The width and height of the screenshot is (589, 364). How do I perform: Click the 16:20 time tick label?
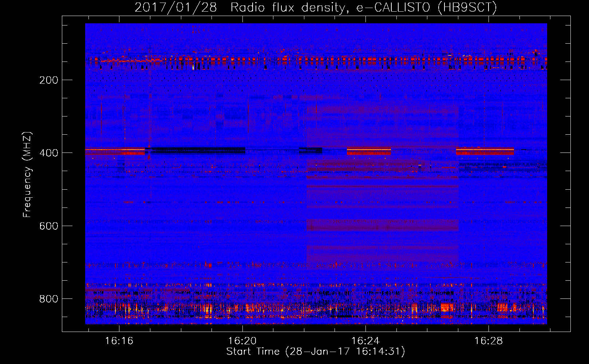click(x=242, y=341)
